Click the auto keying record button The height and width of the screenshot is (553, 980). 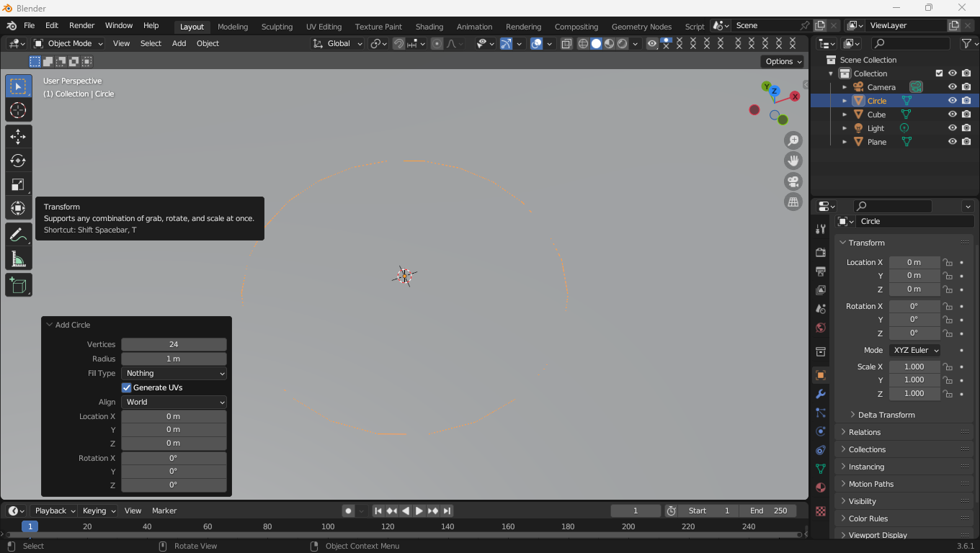(348, 511)
